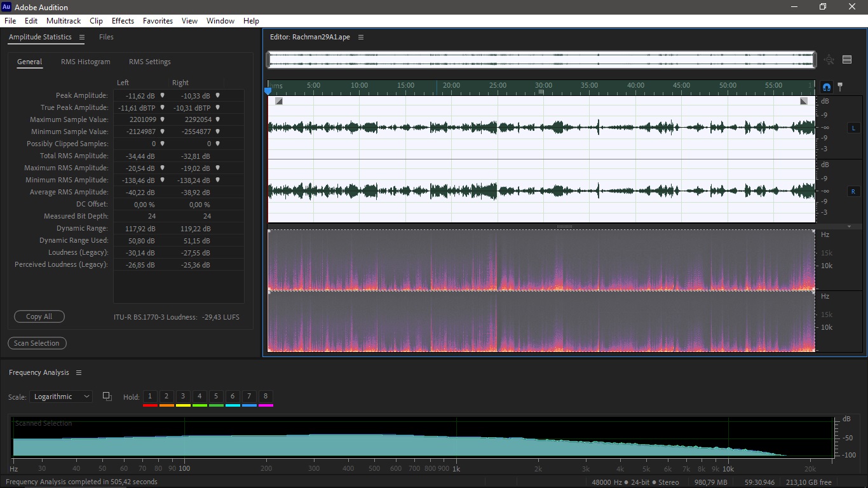Click the zoom navigator settings icon
The image size is (868, 488).
tap(829, 60)
